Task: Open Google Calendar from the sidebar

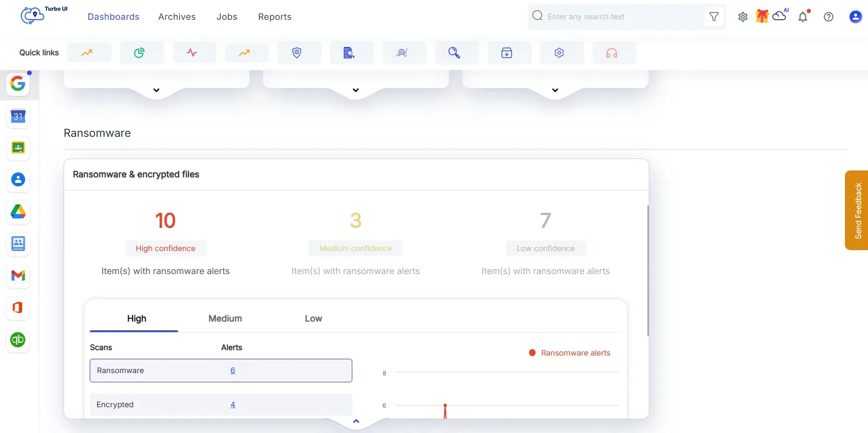Action: coord(18,116)
